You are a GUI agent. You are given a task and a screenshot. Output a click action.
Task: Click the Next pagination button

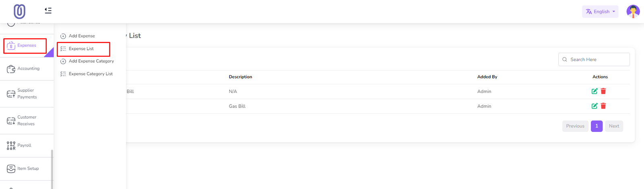pyautogui.click(x=614, y=126)
